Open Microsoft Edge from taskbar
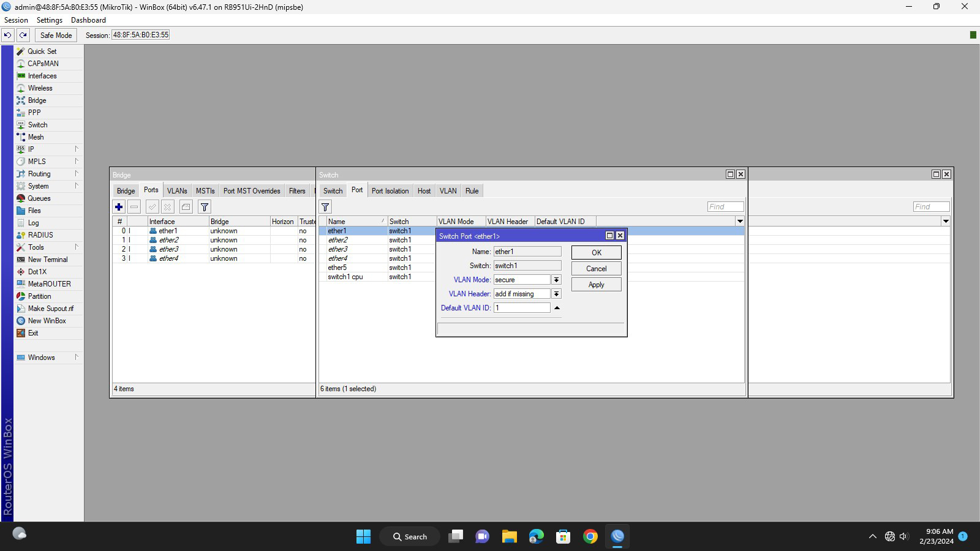 click(x=537, y=536)
